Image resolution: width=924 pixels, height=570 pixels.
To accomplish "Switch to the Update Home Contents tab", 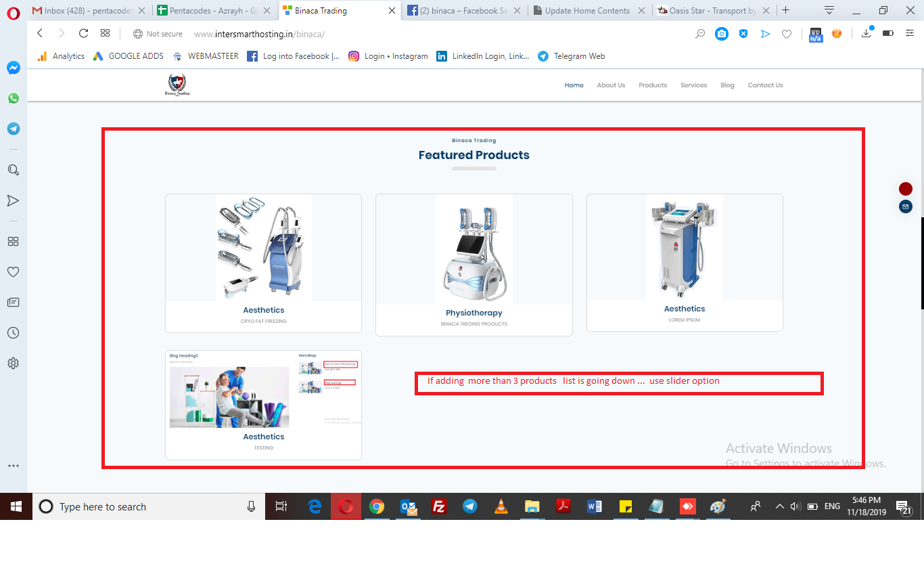I will tap(586, 11).
